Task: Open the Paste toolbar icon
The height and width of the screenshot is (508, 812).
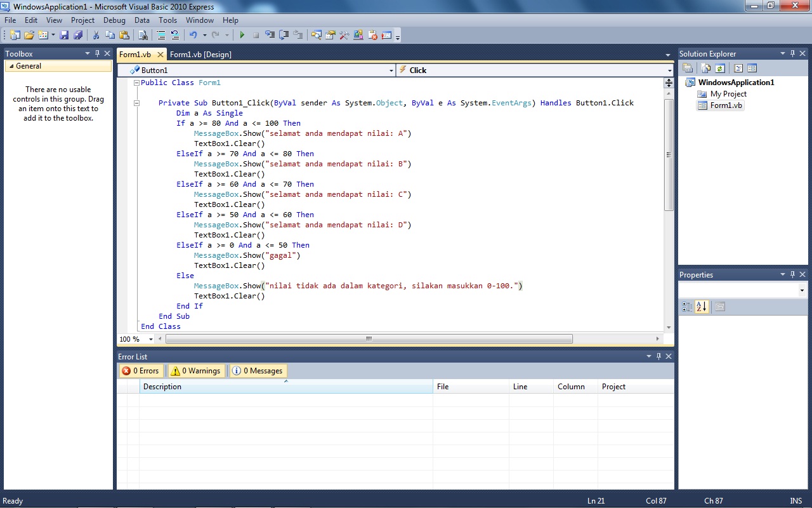Action: pyautogui.click(x=124, y=35)
